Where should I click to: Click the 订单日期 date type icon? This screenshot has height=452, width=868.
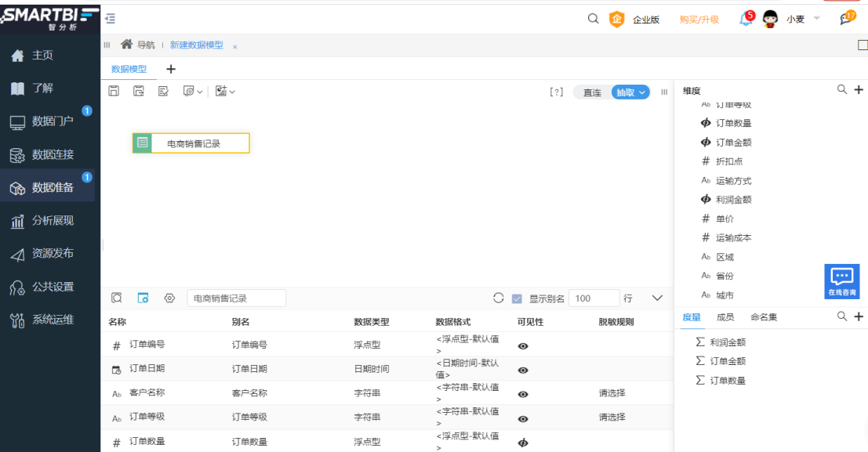pos(116,370)
